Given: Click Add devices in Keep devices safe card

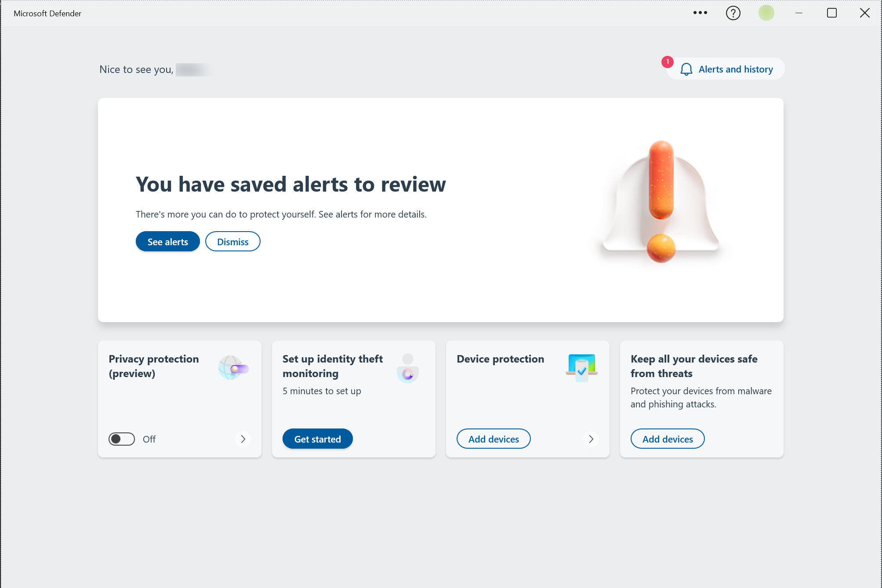Looking at the screenshot, I should click(x=668, y=439).
